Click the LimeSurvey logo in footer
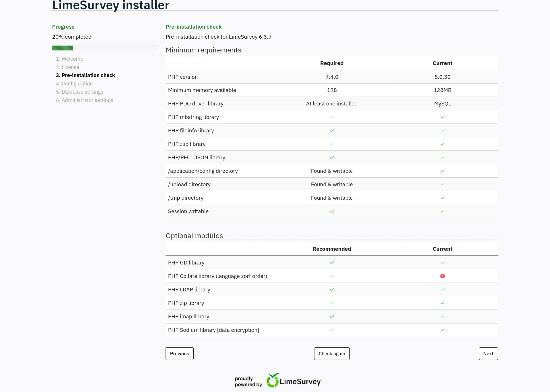 pyautogui.click(x=294, y=381)
